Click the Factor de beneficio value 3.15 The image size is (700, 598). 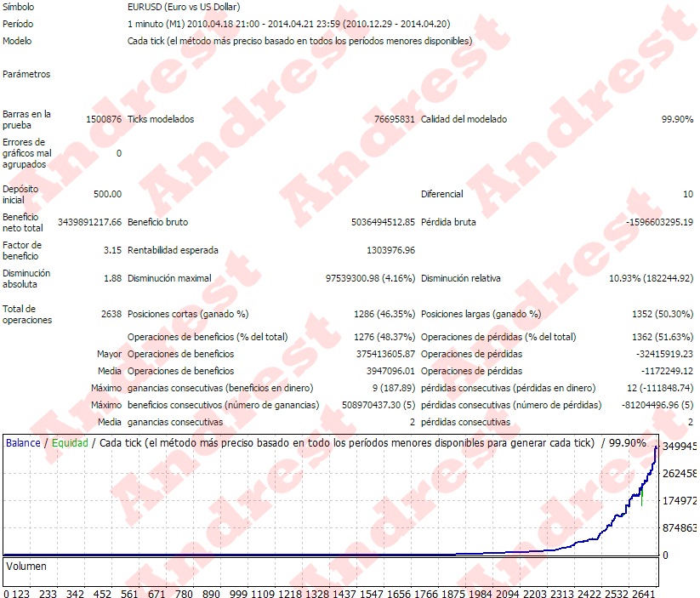[111, 250]
